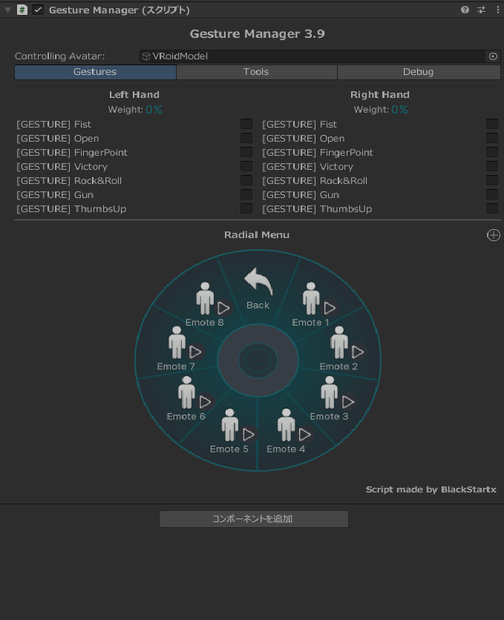Open the component preset settings icon
504x620 pixels.
click(481, 10)
